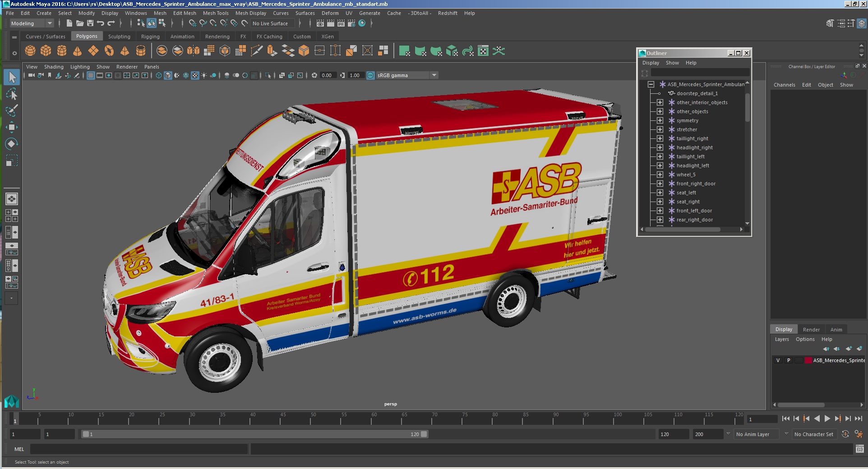This screenshot has height=469, width=868.
Task: Toggle view color management ON button
Action: click(x=370, y=75)
